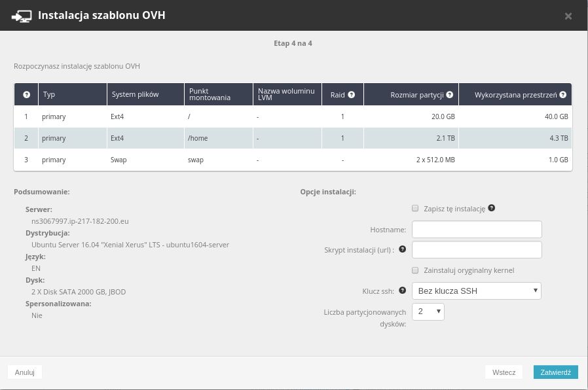
Task: Click the help icon next to Zapisz tę instalację
Action: coord(491,209)
